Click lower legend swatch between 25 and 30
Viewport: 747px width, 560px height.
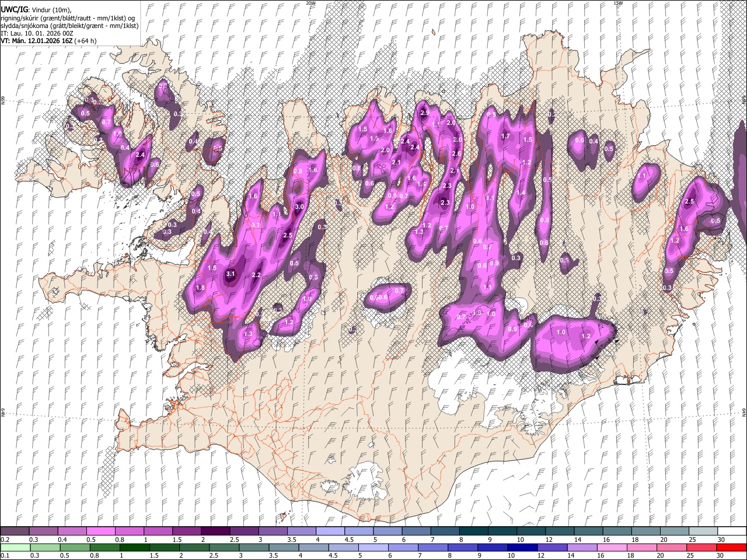(x=701, y=548)
